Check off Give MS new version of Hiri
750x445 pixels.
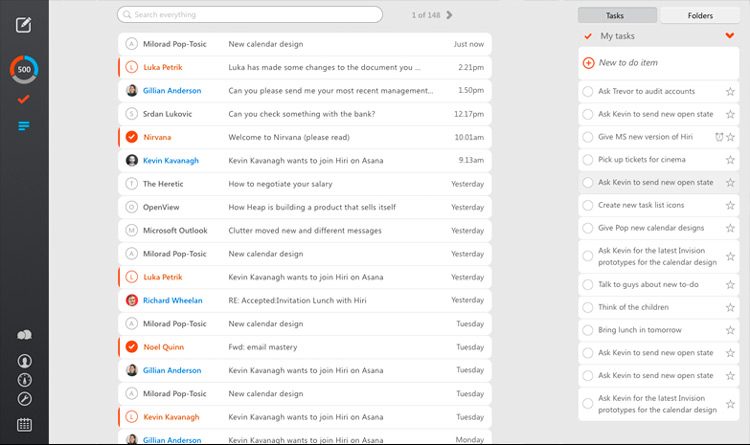588,137
